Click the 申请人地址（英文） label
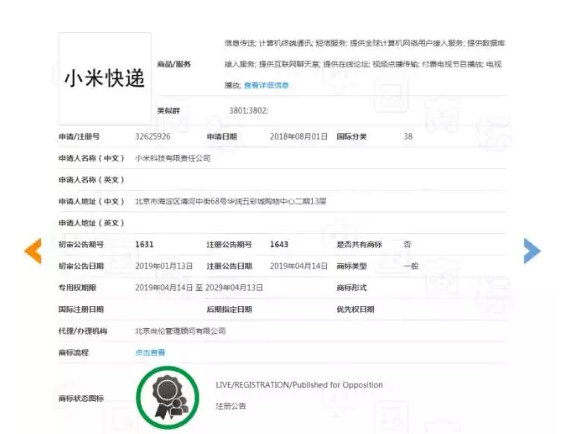 (91, 223)
